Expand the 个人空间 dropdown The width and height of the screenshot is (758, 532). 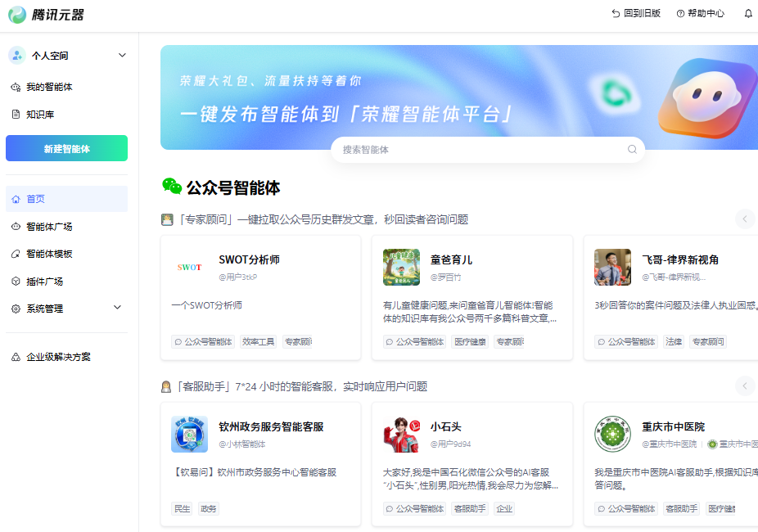(x=123, y=56)
